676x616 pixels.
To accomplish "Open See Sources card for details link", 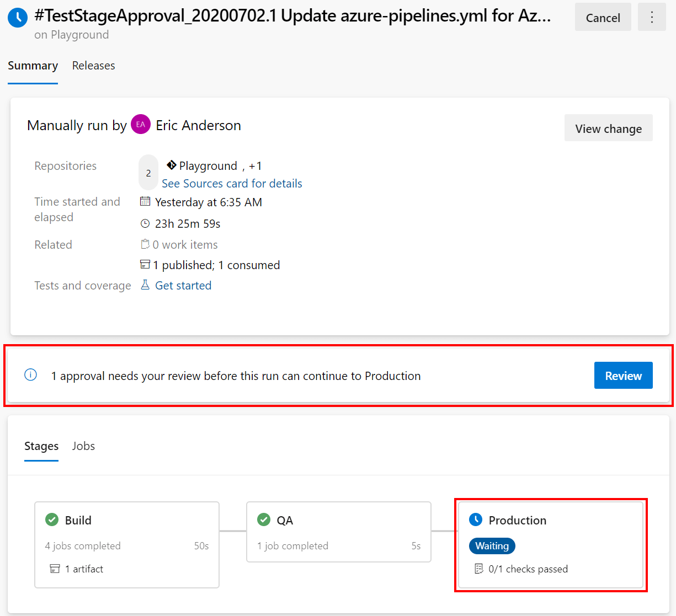I will coord(232,183).
